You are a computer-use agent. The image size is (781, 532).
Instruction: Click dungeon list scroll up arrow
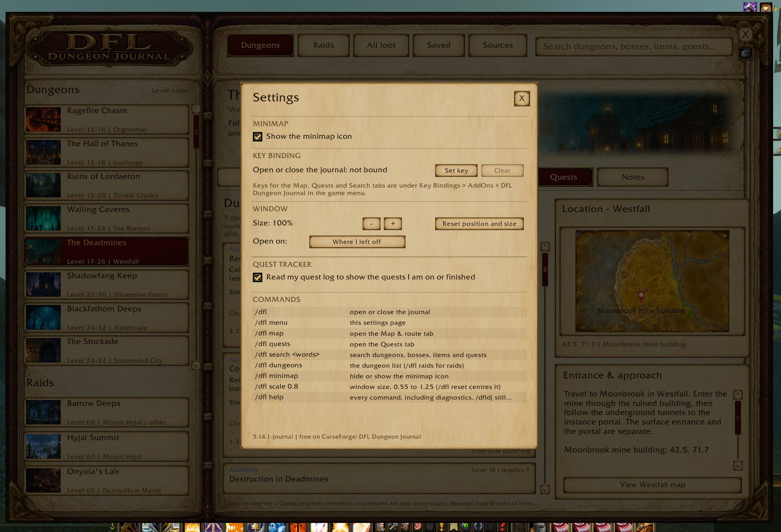[x=196, y=108]
